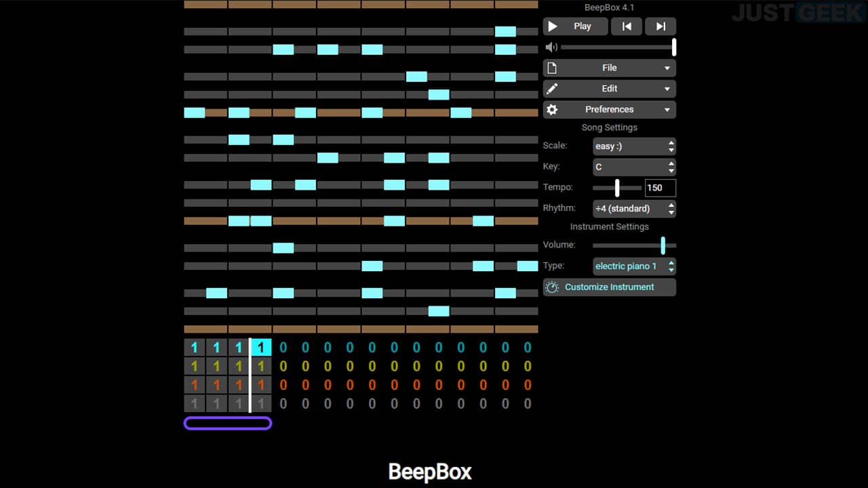Start playback with the Play button
The width and height of the screenshot is (868, 488).
[574, 26]
